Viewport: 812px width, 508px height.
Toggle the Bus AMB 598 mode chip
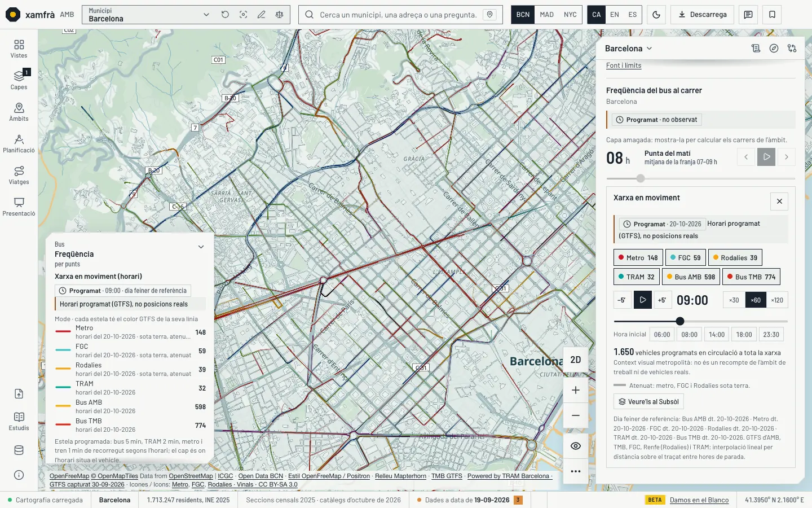coord(691,277)
